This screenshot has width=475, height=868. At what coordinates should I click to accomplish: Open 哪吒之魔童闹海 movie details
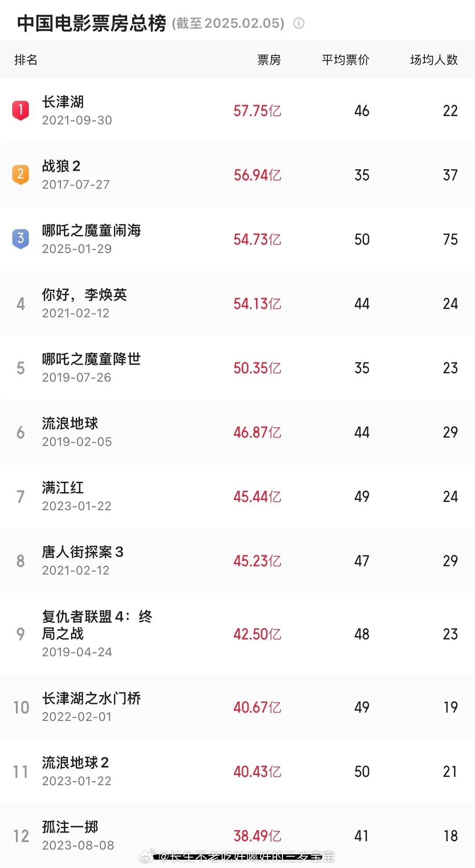click(237, 239)
